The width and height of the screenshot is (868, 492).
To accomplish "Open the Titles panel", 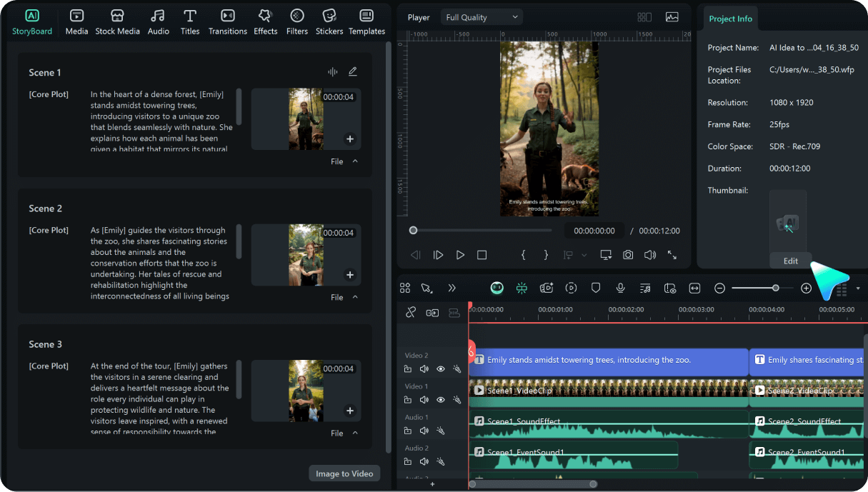I will [190, 21].
